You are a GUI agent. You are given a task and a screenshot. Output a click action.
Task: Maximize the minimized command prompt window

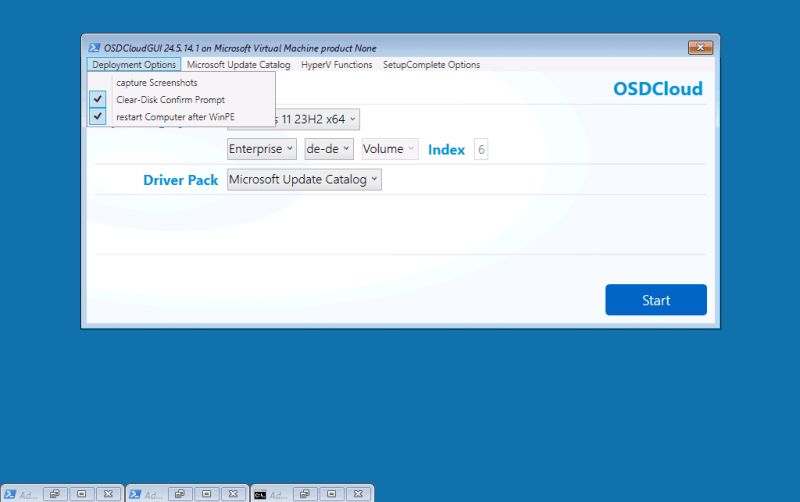click(x=331, y=494)
